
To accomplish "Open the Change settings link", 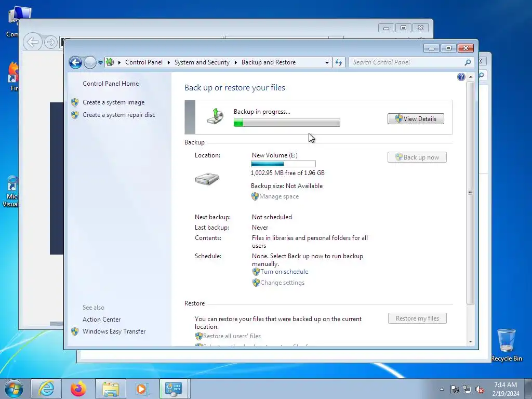I will (x=282, y=283).
